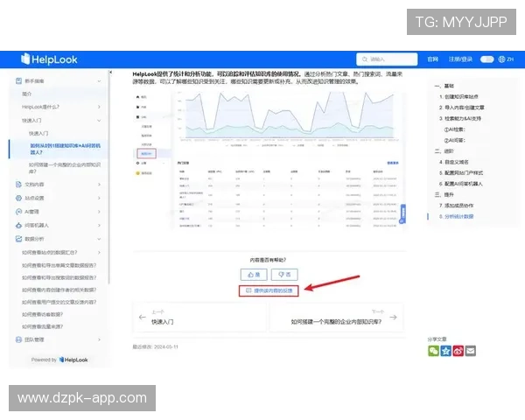
Task: Jump to 1. 创建知识库站点 in outline
Action: point(458,97)
